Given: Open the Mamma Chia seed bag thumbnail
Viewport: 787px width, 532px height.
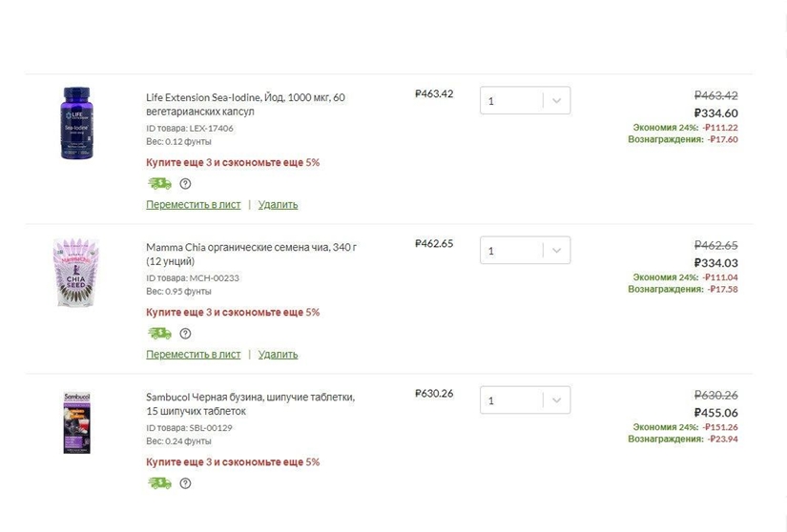Looking at the screenshot, I should click(x=76, y=273).
